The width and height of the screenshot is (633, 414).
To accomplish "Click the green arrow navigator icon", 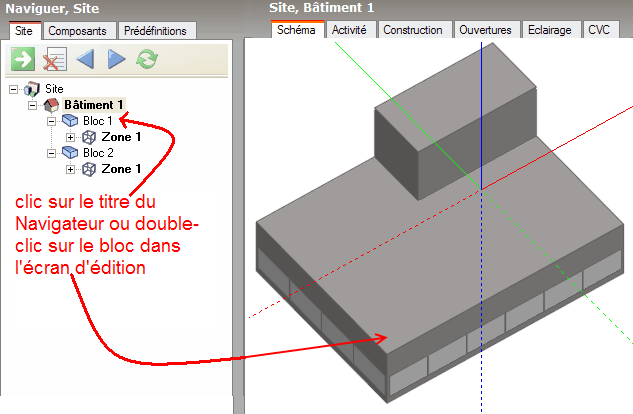I will tap(23, 60).
